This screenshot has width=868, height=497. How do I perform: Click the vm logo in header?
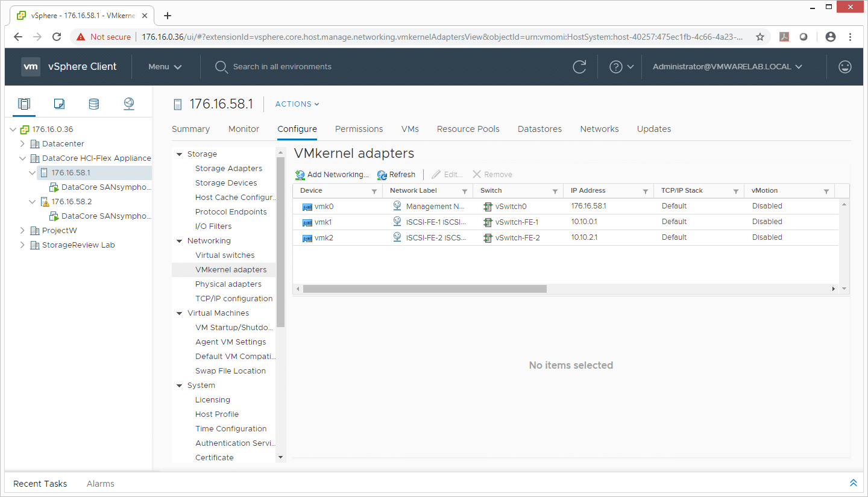click(31, 67)
